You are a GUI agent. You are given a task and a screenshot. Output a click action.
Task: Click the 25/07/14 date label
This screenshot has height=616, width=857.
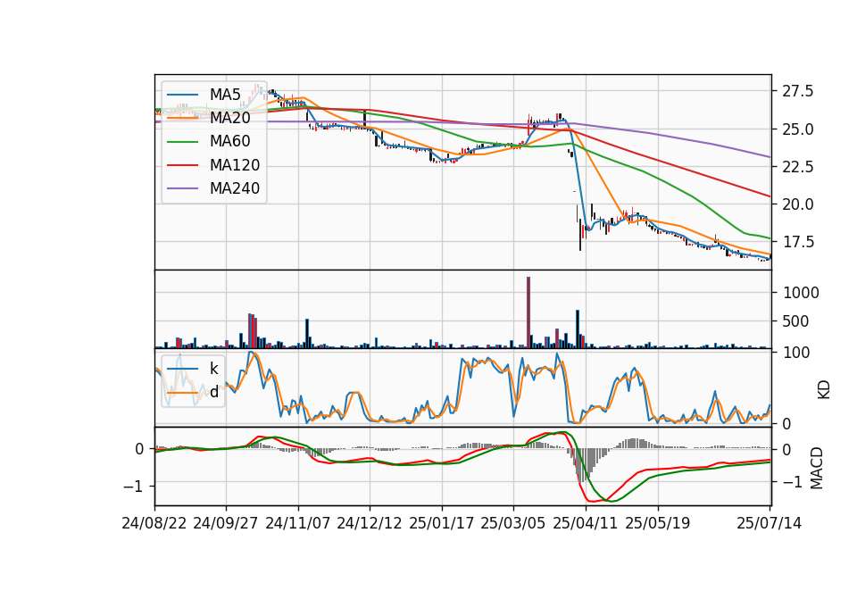pyautogui.click(x=769, y=523)
